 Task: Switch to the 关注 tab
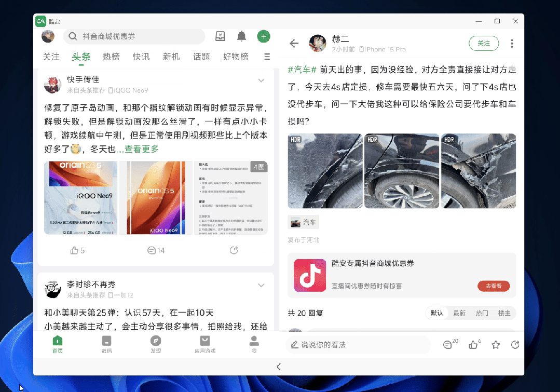[51, 57]
